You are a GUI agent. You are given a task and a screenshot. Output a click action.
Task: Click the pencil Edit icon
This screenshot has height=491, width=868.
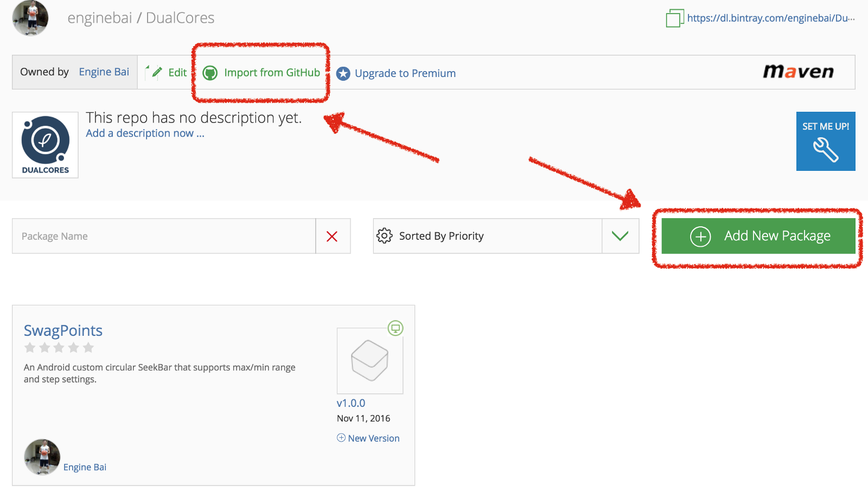(155, 72)
